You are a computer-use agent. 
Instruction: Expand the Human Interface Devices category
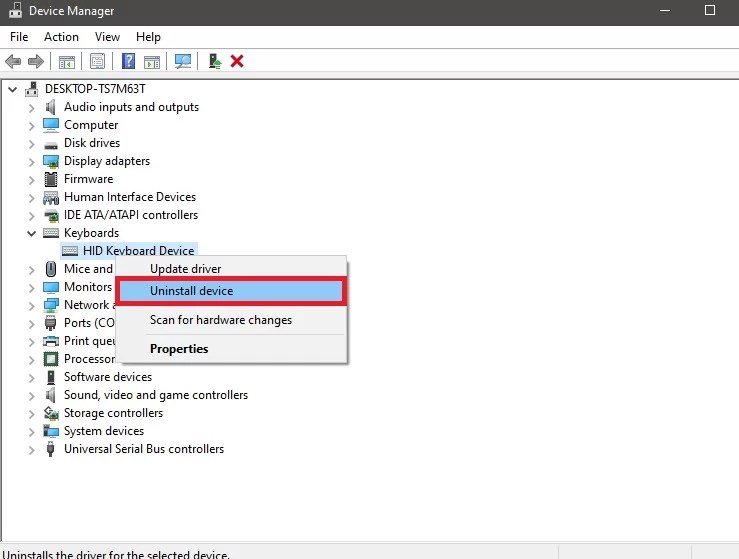(32, 198)
